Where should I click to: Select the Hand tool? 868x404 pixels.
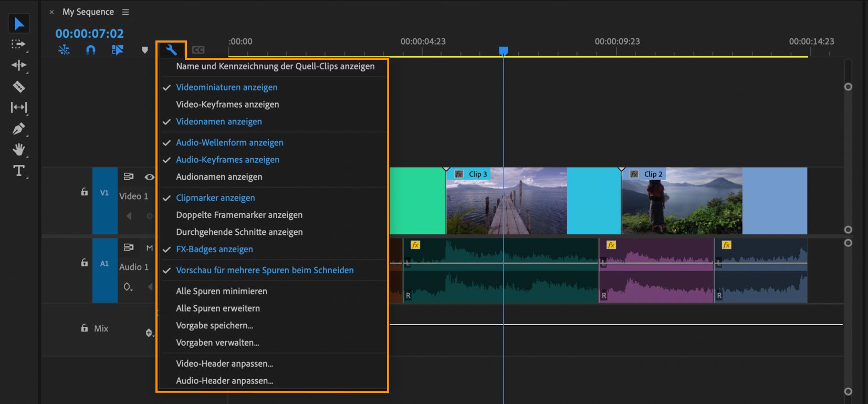tap(19, 150)
